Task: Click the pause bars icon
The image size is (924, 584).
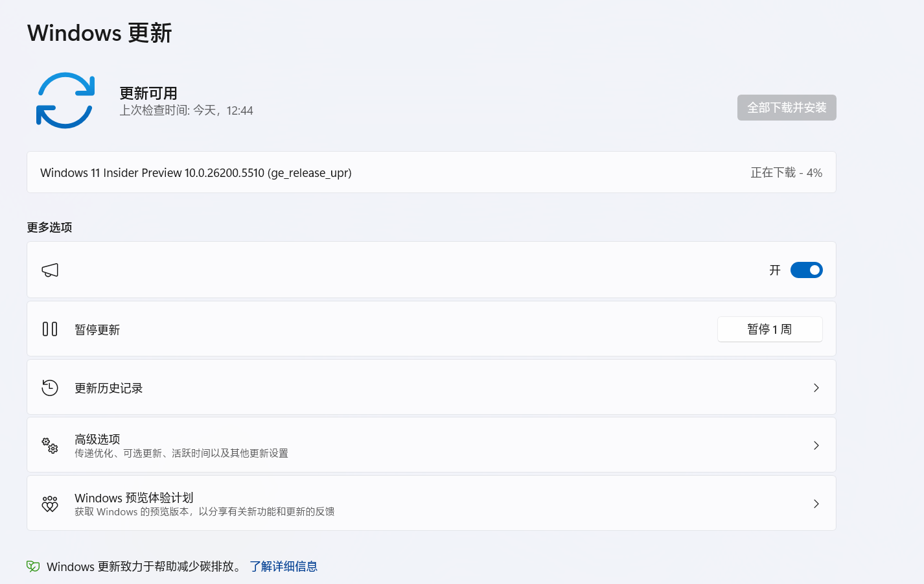Action: click(50, 329)
